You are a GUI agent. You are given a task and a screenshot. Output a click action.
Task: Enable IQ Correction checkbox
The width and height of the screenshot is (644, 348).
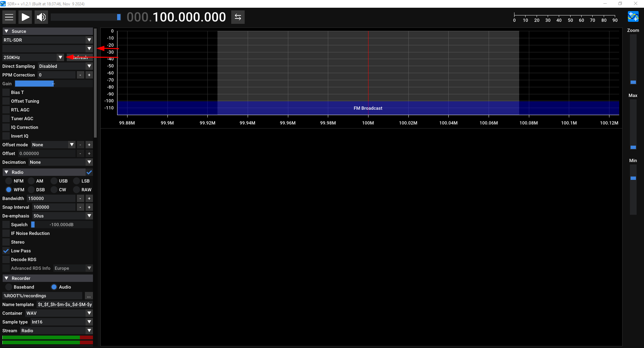coord(6,127)
